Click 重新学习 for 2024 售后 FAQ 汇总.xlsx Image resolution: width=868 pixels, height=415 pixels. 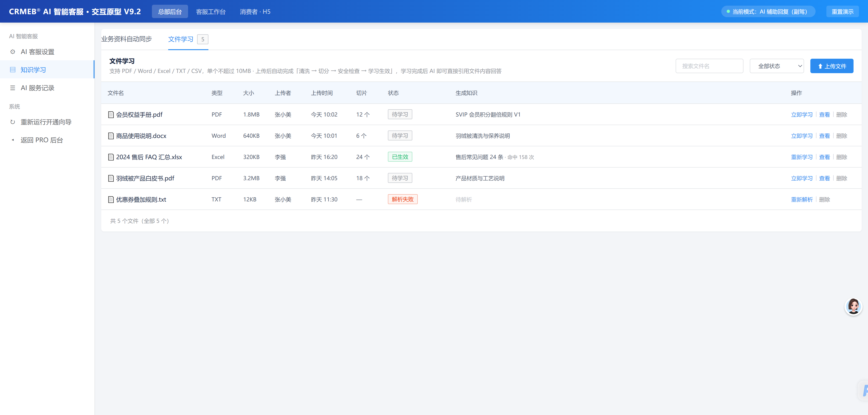(802, 157)
